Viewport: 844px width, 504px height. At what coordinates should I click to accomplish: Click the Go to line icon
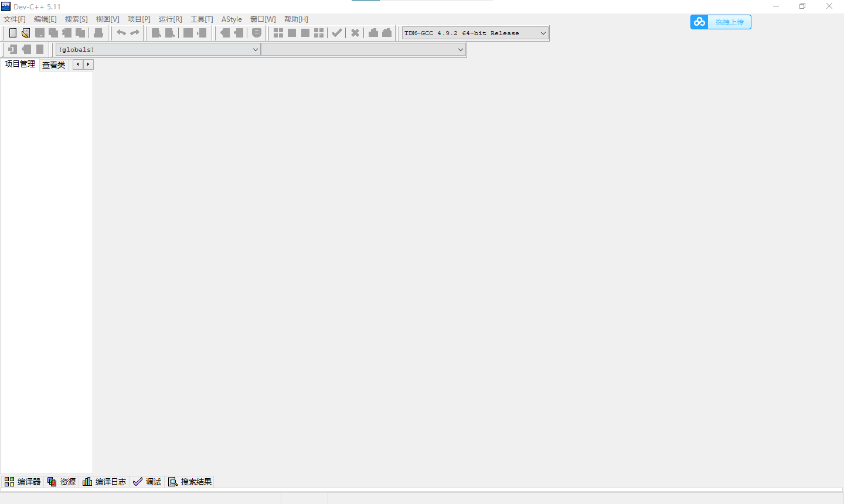[202, 33]
